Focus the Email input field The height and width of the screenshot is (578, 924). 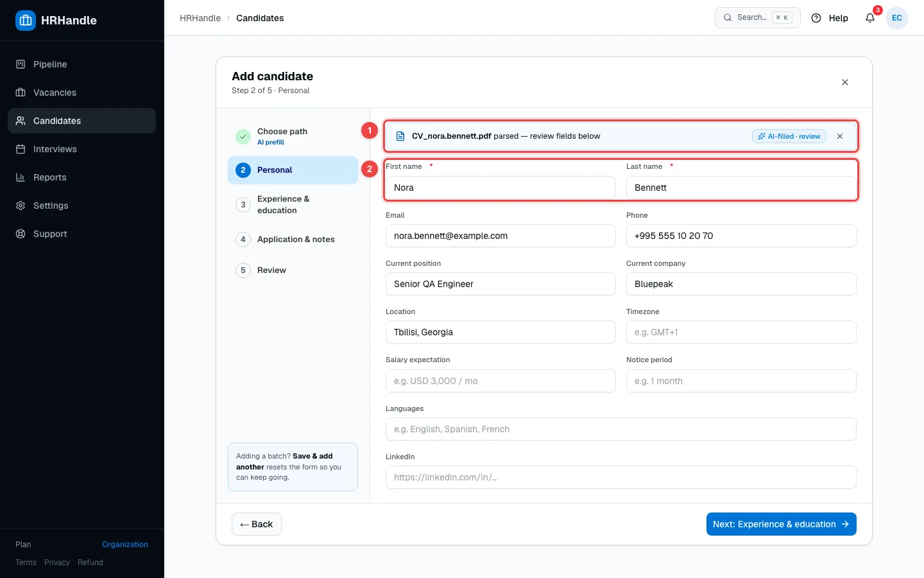tap(501, 236)
